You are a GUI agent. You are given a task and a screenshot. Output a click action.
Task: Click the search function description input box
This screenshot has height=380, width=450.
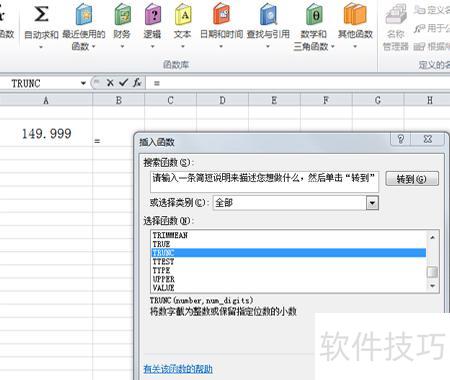[x=264, y=182]
